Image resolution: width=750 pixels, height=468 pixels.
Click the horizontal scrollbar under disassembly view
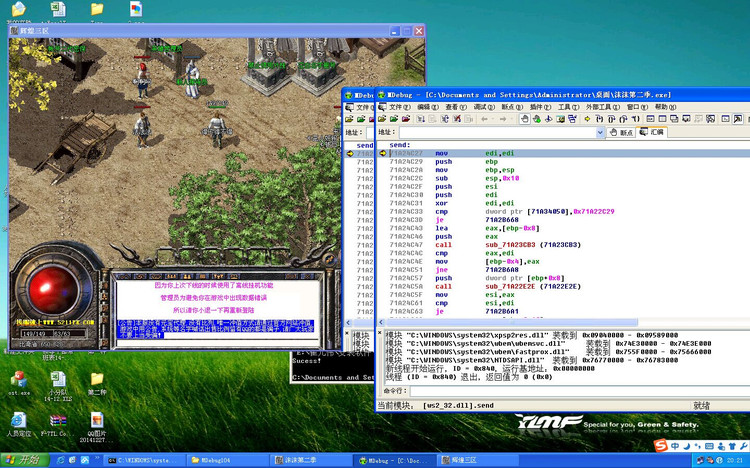[511, 323]
